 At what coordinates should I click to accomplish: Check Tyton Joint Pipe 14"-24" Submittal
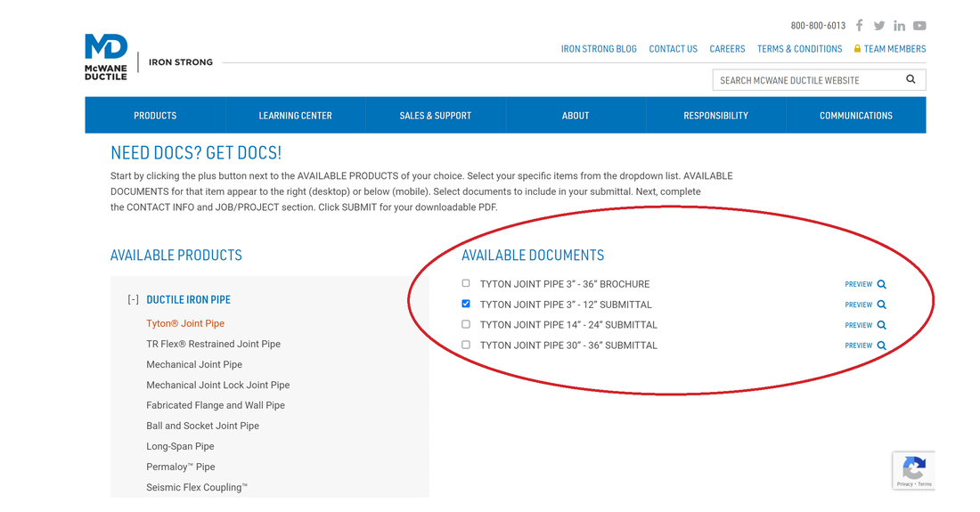(x=466, y=324)
